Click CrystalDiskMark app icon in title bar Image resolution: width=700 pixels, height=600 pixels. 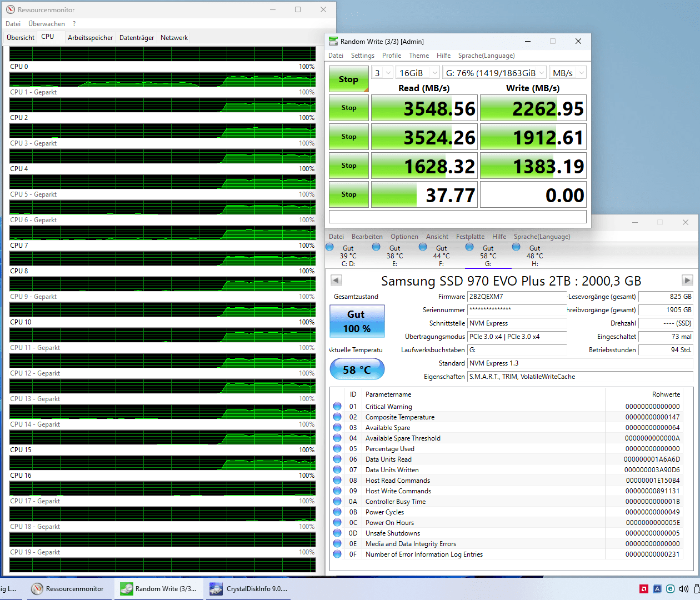pos(333,41)
